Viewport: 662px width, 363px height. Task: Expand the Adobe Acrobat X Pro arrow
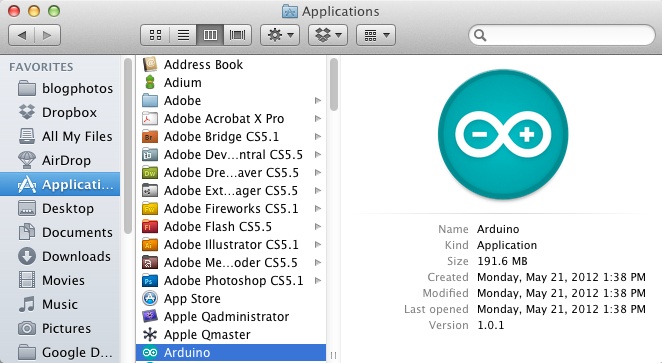[318, 119]
